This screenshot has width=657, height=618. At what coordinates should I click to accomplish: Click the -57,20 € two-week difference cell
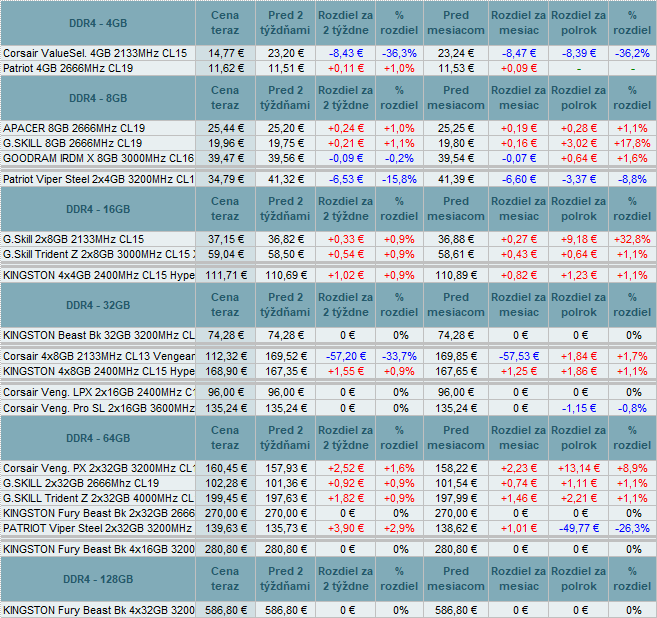point(346,356)
